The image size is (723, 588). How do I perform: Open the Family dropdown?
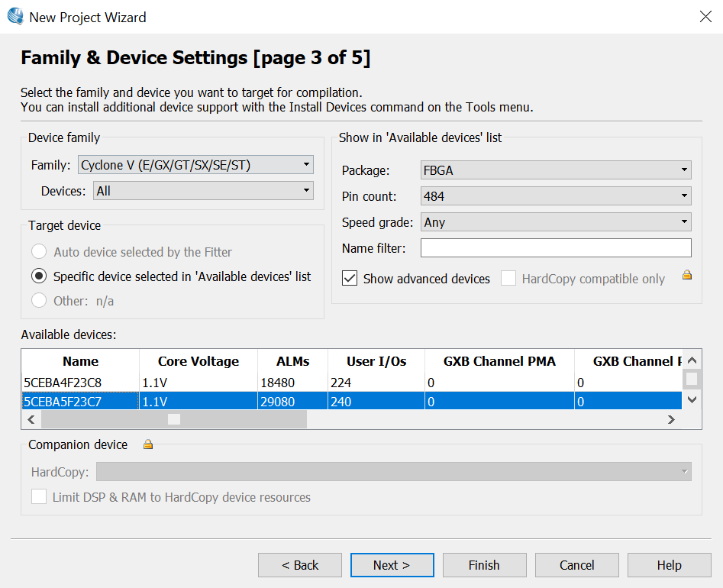coord(195,164)
